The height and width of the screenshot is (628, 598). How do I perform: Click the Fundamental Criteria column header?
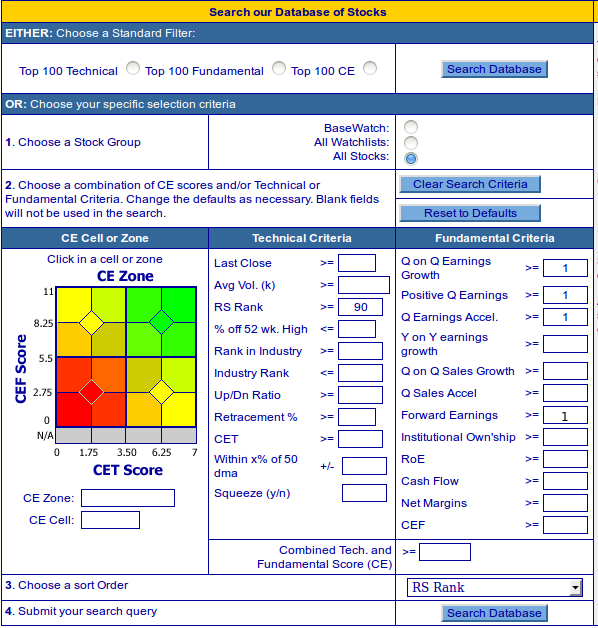[495, 238]
